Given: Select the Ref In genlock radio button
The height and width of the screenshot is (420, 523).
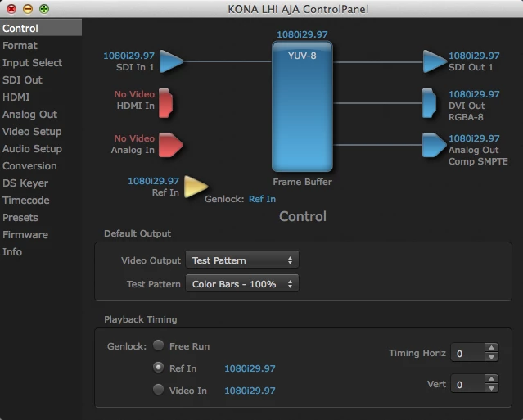Looking at the screenshot, I should pyautogui.click(x=159, y=368).
